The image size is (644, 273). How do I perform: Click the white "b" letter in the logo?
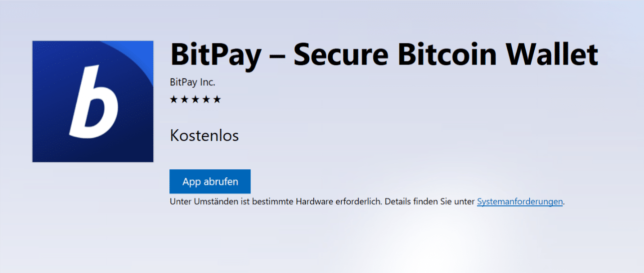[x=94, y=103]
